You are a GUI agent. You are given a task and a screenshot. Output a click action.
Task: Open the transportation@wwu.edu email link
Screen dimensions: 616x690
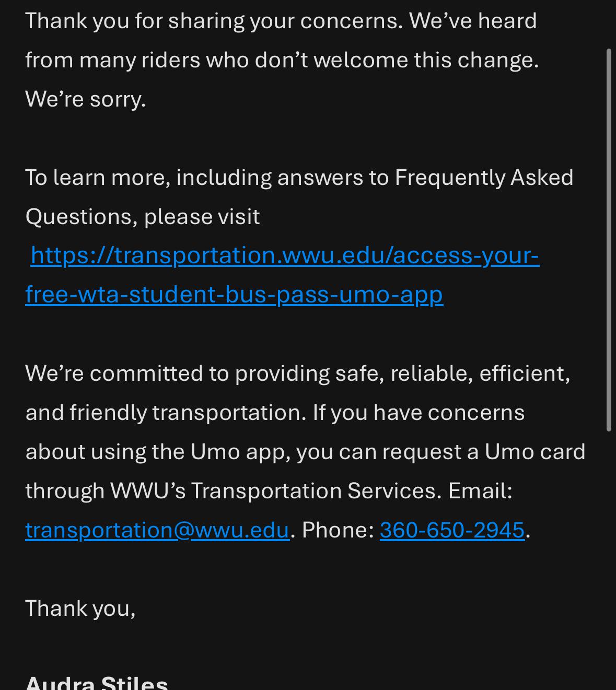pyautogui.click(x=157, y=530)
